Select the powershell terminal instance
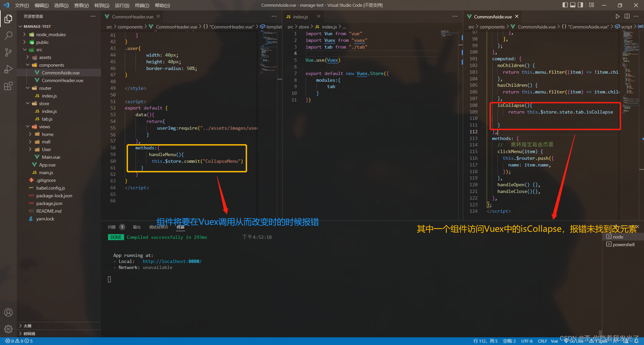Image resolution: width=644 pixels, height=345 pixels. [623, 245]
